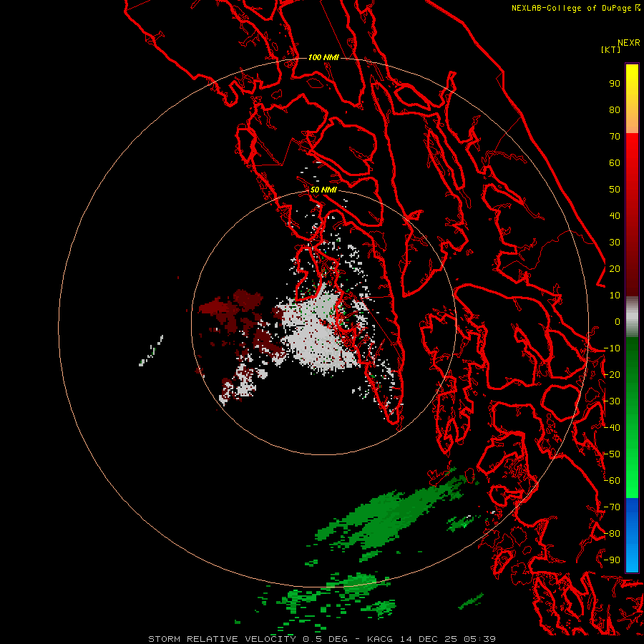
Task: Click the 90 value on the velocity scale
Action: (615, 84)
